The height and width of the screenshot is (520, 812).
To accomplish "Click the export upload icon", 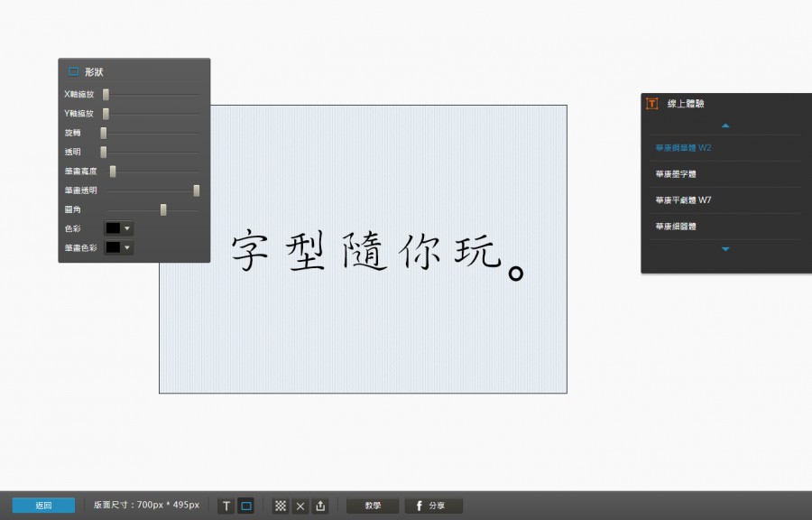I will coord(320,506).
